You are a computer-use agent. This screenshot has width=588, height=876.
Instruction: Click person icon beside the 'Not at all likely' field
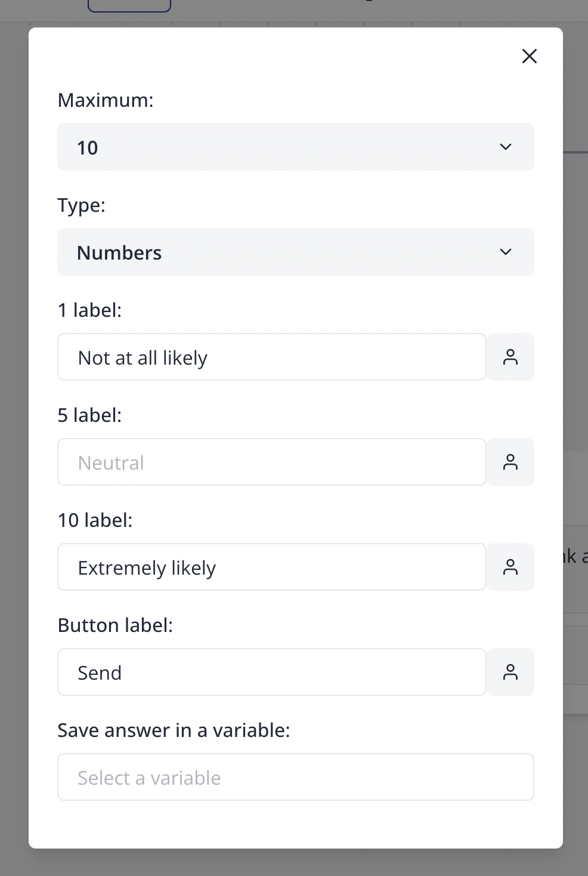point(510,357)
